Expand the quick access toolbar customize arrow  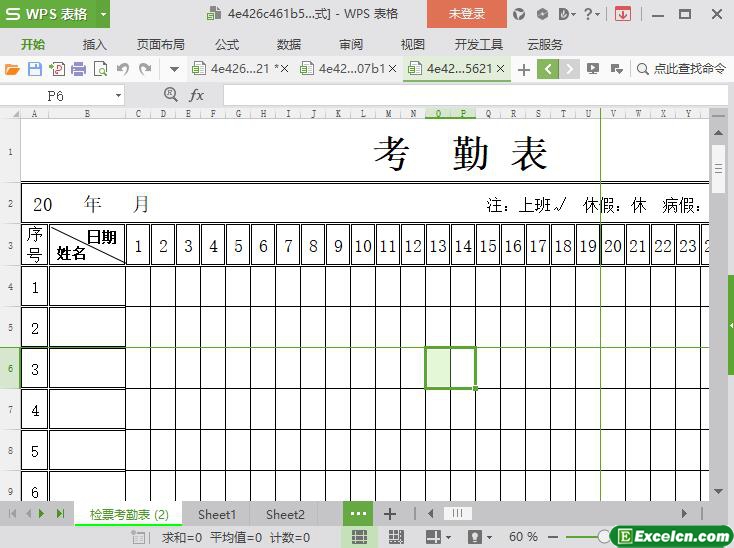[174, 69]
